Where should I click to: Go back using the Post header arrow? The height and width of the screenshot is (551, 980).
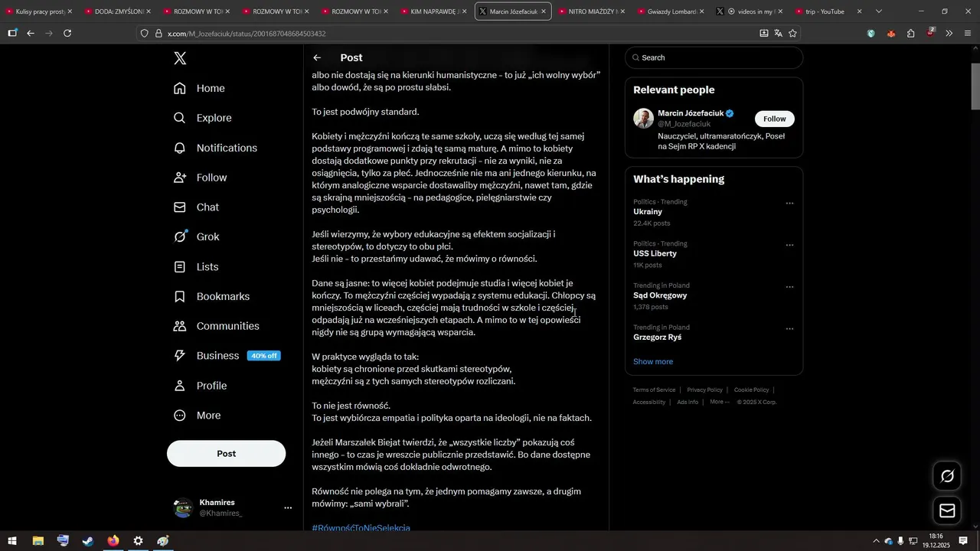(317, 58)
